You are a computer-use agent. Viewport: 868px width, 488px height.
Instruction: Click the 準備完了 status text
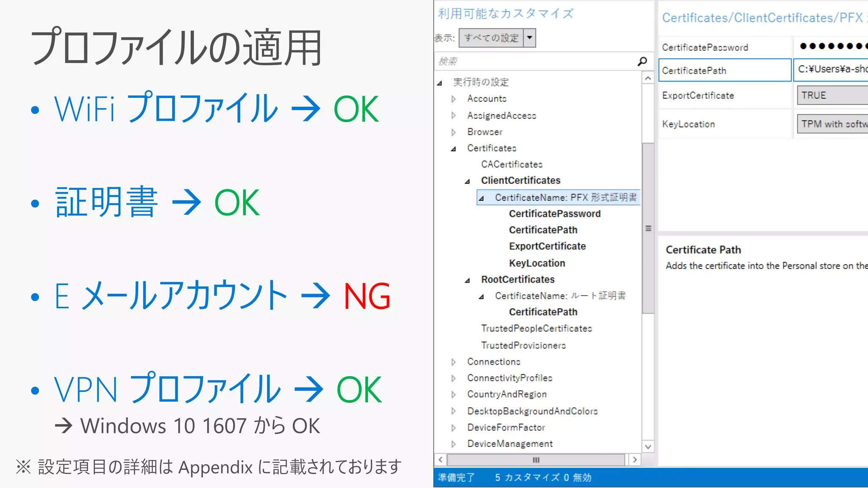pos(456,477)
